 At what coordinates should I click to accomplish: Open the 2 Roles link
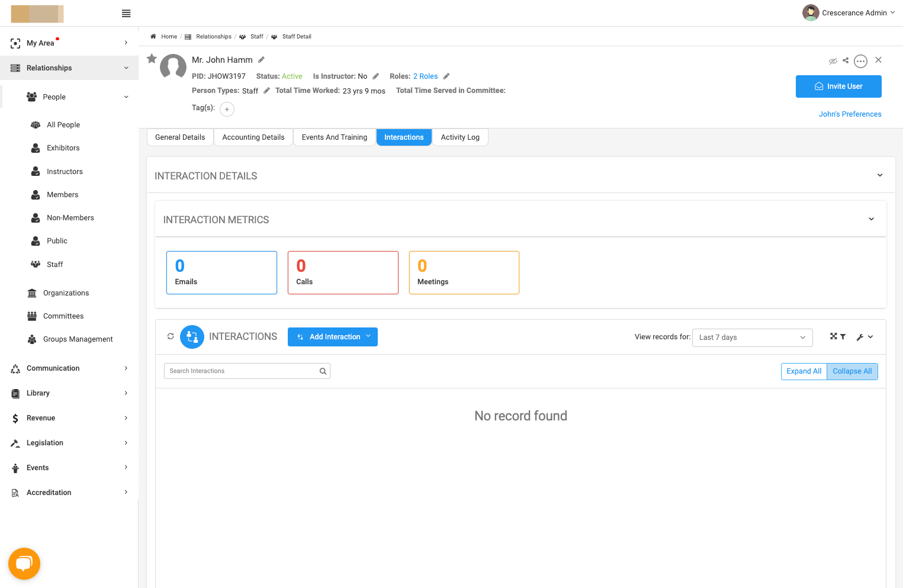pyautogui.click(x=426, y=76)
